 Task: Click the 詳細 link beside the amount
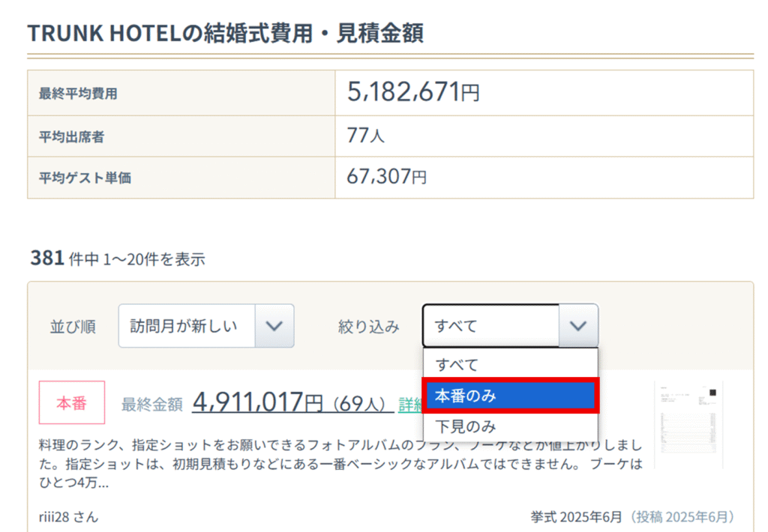410,405
